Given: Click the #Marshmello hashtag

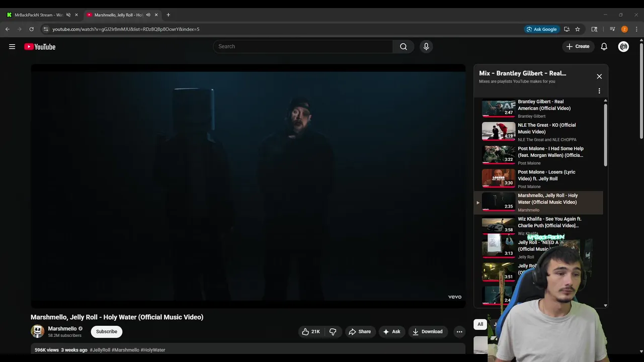Looking at the screenshot, I should tap(125, 350).
